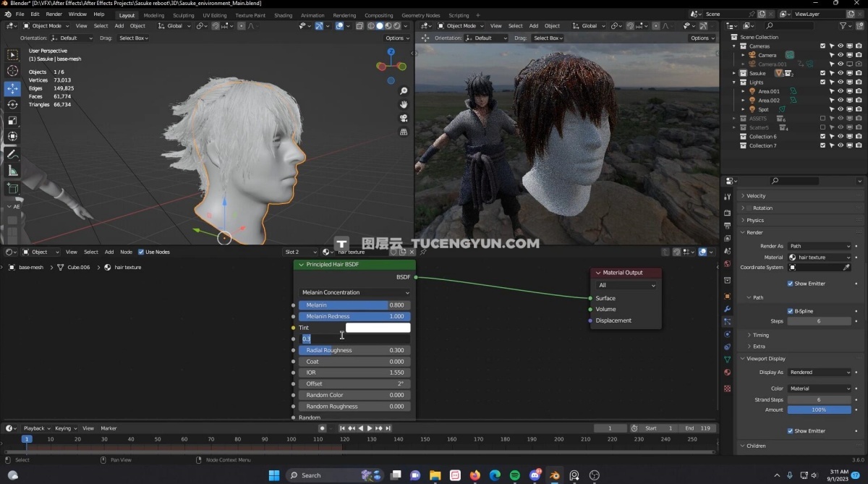The width and height of the screenshot is (868, 484).
Task: Click the Windows Start button
Action: [274, 475]
